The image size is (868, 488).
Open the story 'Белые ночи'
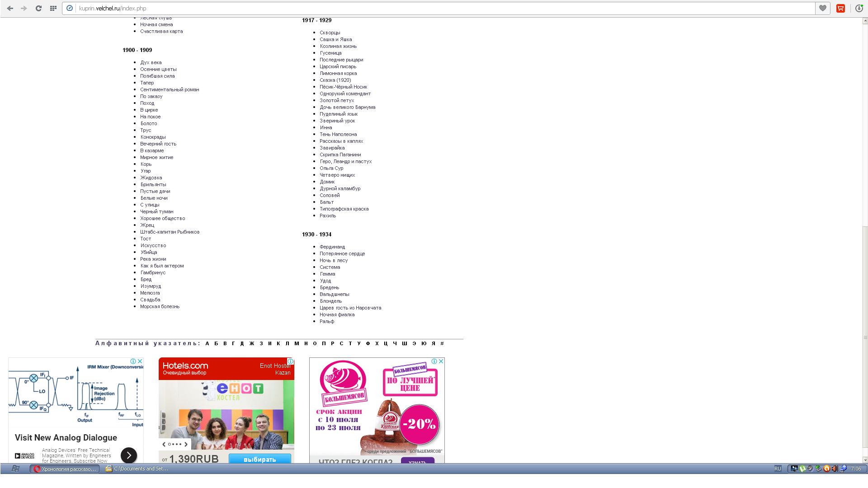(x=154, y=198)
